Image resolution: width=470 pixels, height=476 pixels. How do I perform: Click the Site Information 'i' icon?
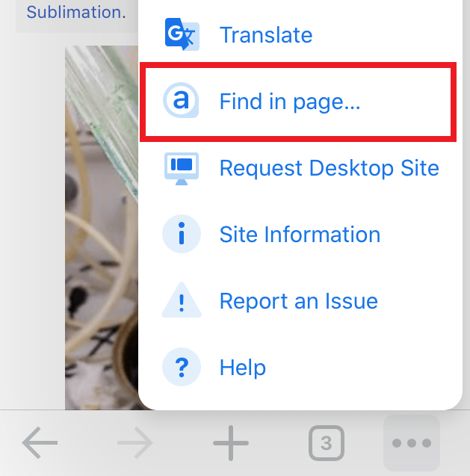click(181, 234)
